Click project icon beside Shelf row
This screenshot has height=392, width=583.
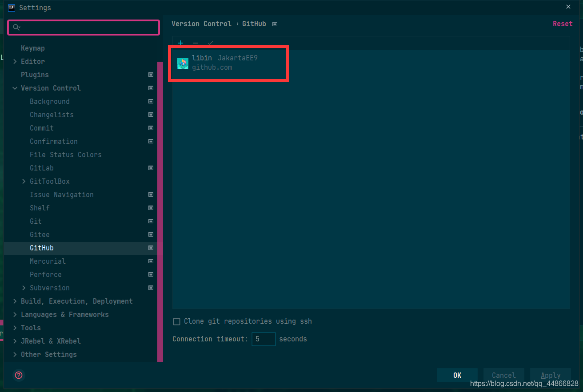[x=151, y=208]
